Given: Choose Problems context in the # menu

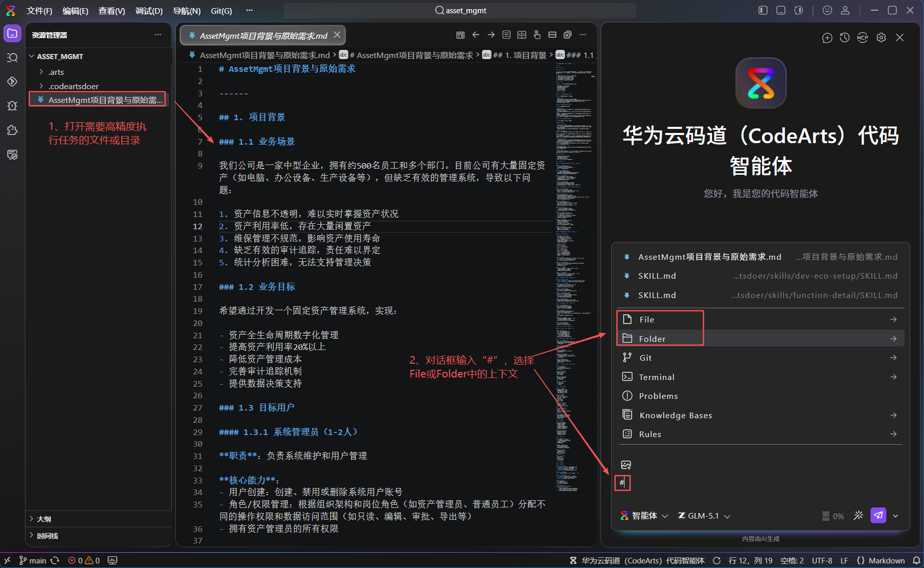Looking at the screenshot, I should [760, 396].
